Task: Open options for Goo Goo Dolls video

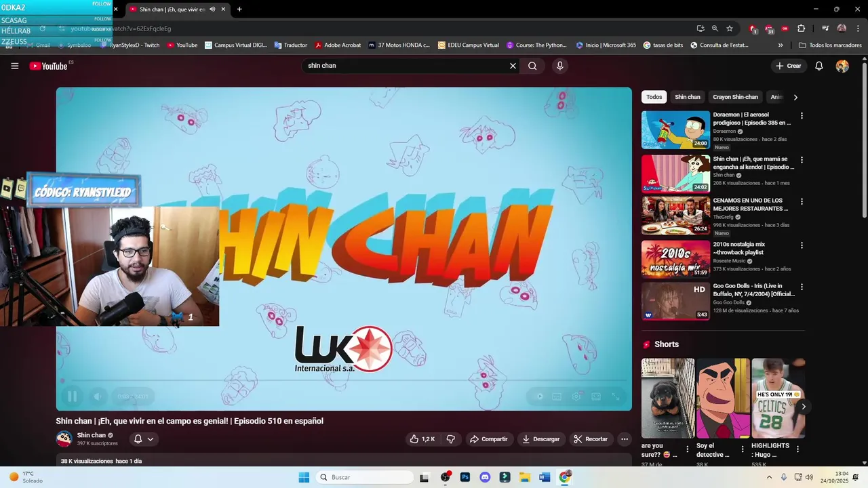Action: 802,287
